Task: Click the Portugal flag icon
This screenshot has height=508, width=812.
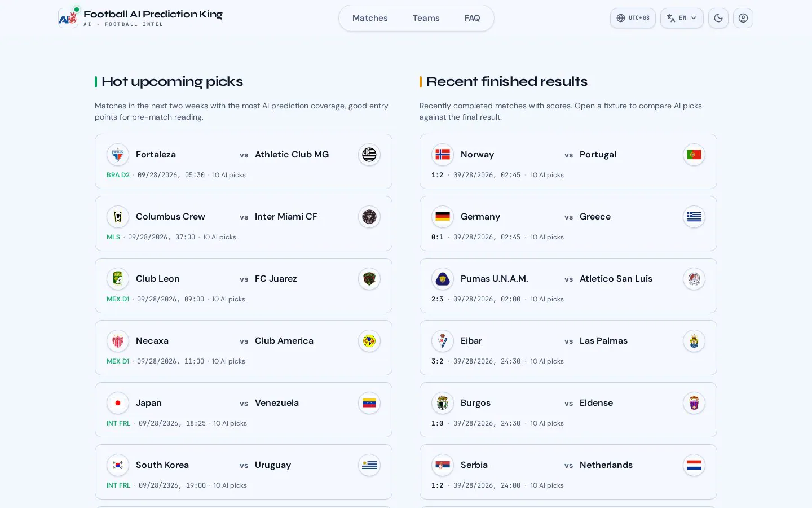Action: tap(694, 155)
